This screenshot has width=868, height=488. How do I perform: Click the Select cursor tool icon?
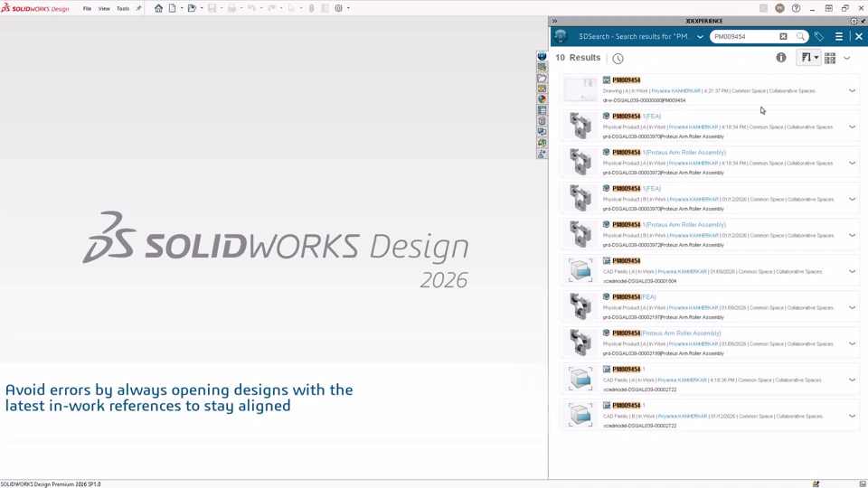(x=291, y=8)
